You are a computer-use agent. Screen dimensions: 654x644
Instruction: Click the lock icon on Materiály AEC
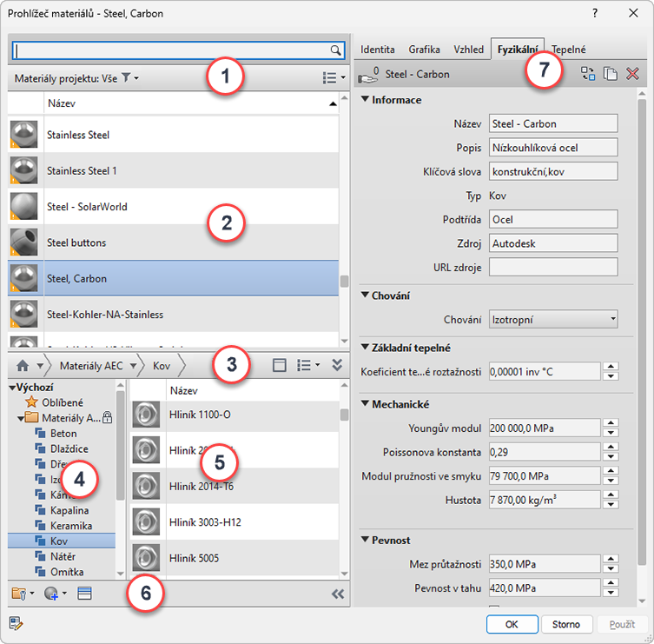pos(107,417)
